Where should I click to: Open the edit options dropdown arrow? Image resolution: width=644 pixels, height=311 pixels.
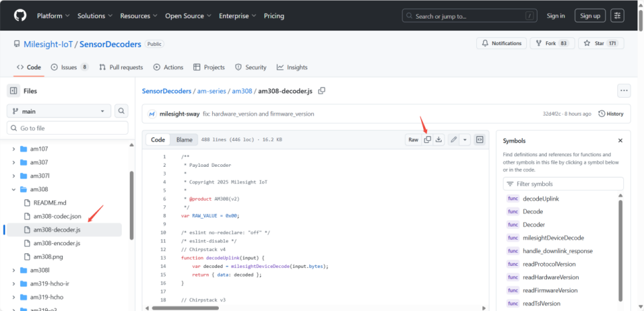point(465,140)
